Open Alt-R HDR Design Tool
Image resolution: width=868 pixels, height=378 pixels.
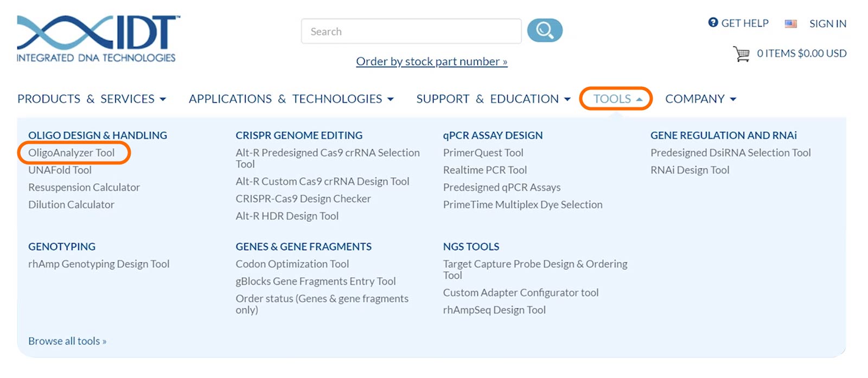pyautogui.click(x=287, y=216)
